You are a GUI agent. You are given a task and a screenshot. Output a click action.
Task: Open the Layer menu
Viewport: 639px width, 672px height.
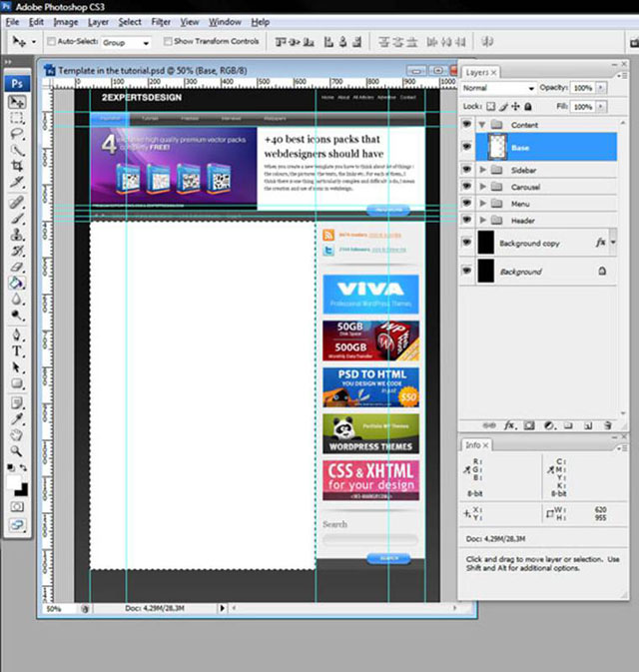click(x=98, y=22)
